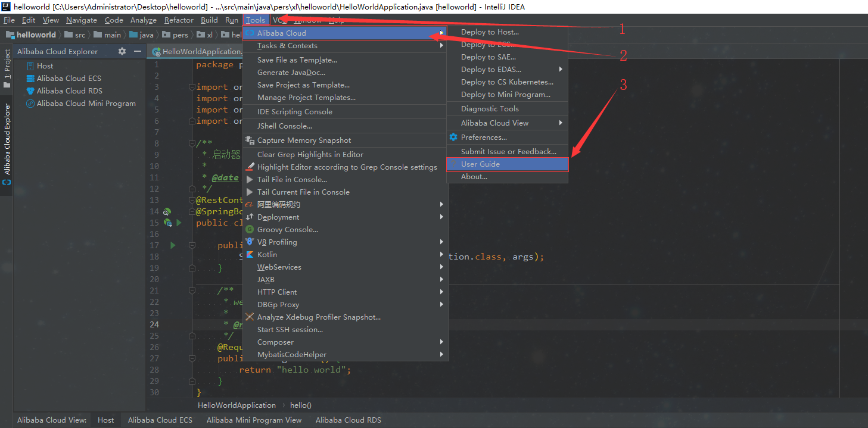This screenshot has width=868, height=428.
Task: Select Submit Issue or Feedback item
Action: tap(507, 151)
